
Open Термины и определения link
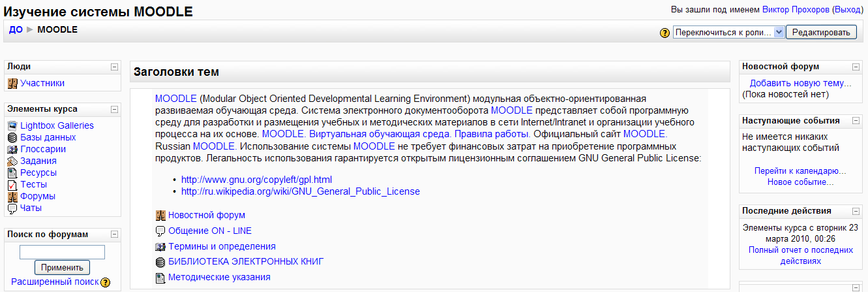tap(222, 246)
